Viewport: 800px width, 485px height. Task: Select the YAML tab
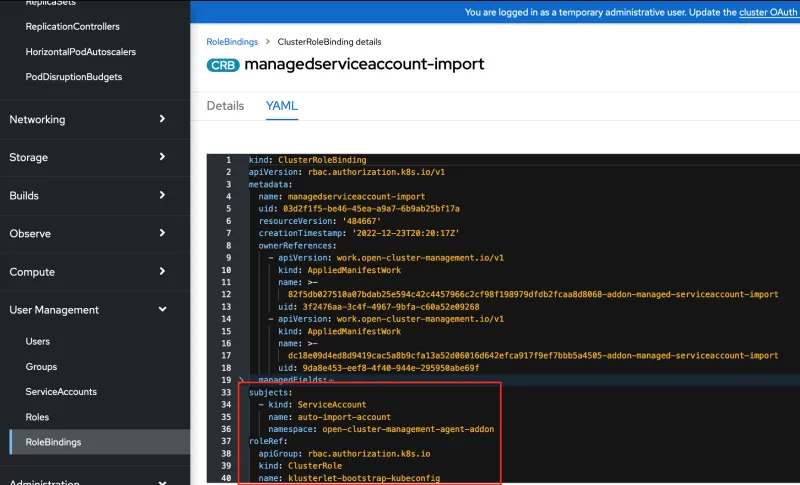[x=281, y=106]
